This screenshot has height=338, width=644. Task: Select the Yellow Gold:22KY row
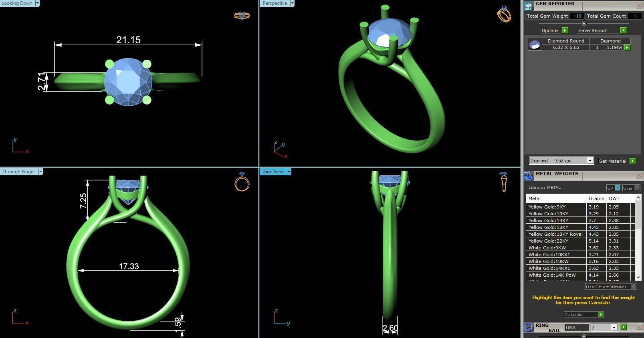coord(580,241)
